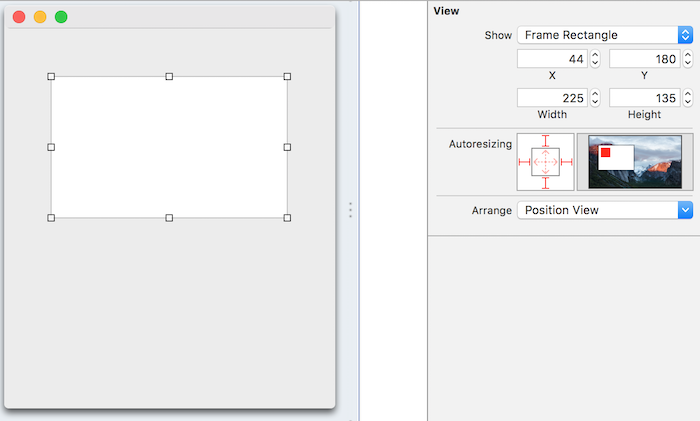Click the Width input field
This screenshot has width=700, height=421.
click(x=552, y=98)
